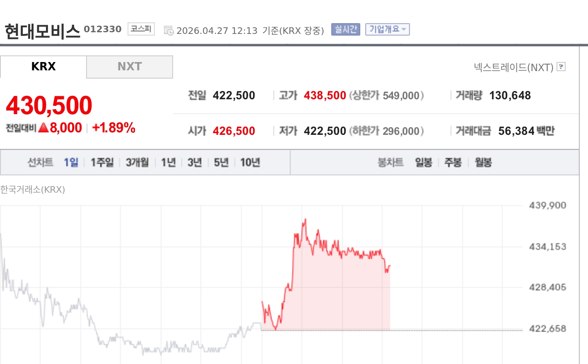This screenshot has height=364, width=588.
Task: Switch to the NXT exchange tab
Action: click(129, 67)
